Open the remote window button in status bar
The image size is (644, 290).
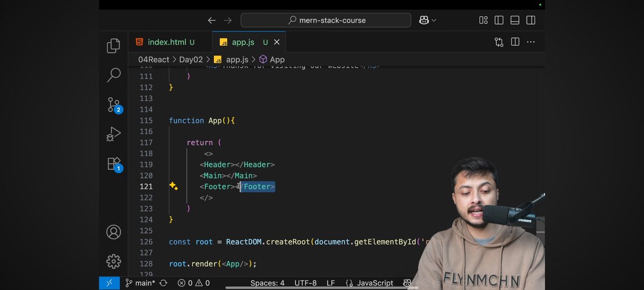pos(109,283)
